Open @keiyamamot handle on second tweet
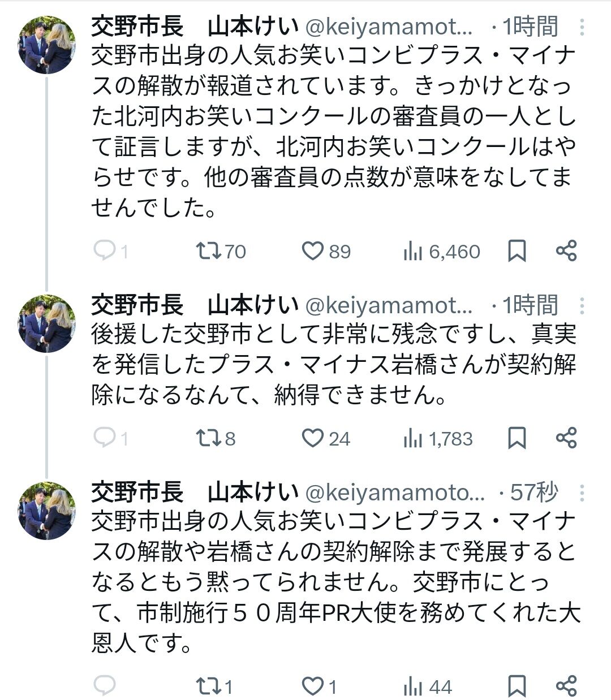Image resolution: width=611 pixels, height=700 pixels. (389, 305)
